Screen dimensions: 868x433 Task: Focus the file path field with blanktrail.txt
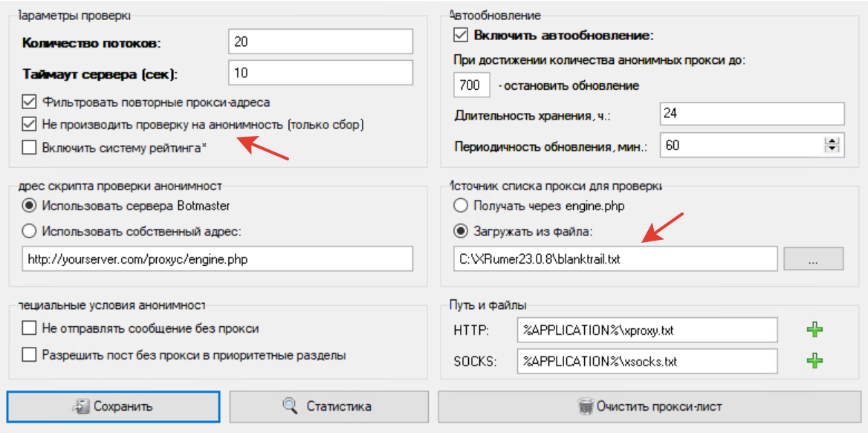point(615,258)
